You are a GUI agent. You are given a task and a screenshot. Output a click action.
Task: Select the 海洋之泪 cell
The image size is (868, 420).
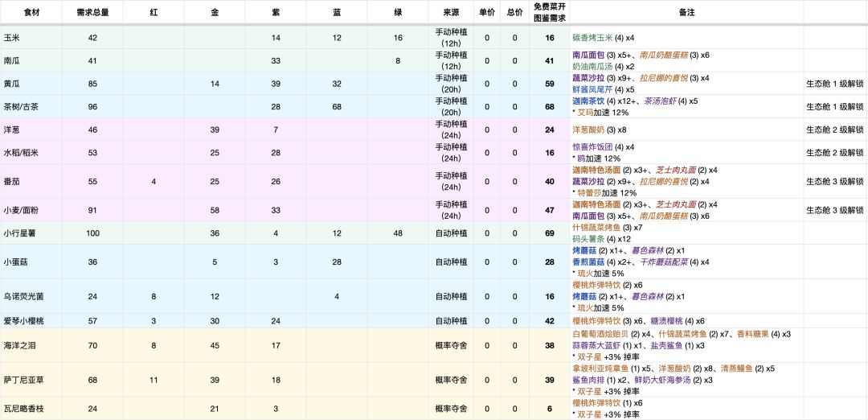(31, 345)
